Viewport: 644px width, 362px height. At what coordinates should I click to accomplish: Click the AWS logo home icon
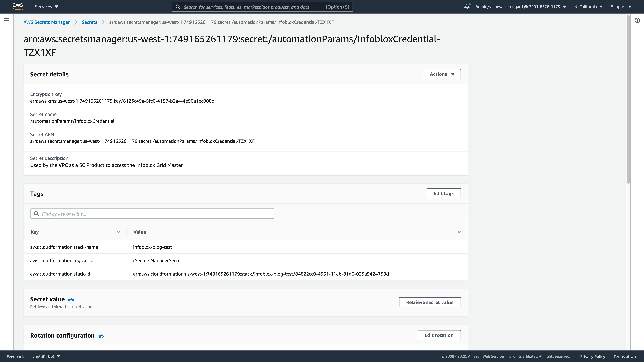tap(18, 7)
